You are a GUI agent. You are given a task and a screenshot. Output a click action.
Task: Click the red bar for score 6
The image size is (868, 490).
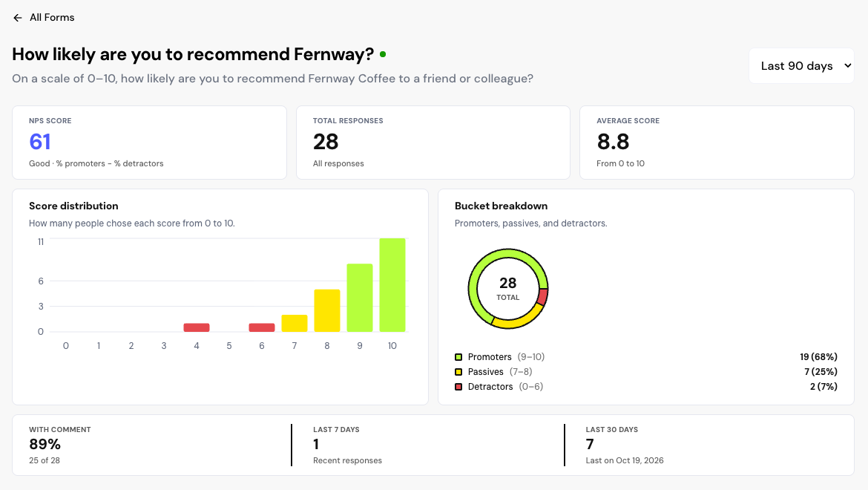click(x=262, y=327)
